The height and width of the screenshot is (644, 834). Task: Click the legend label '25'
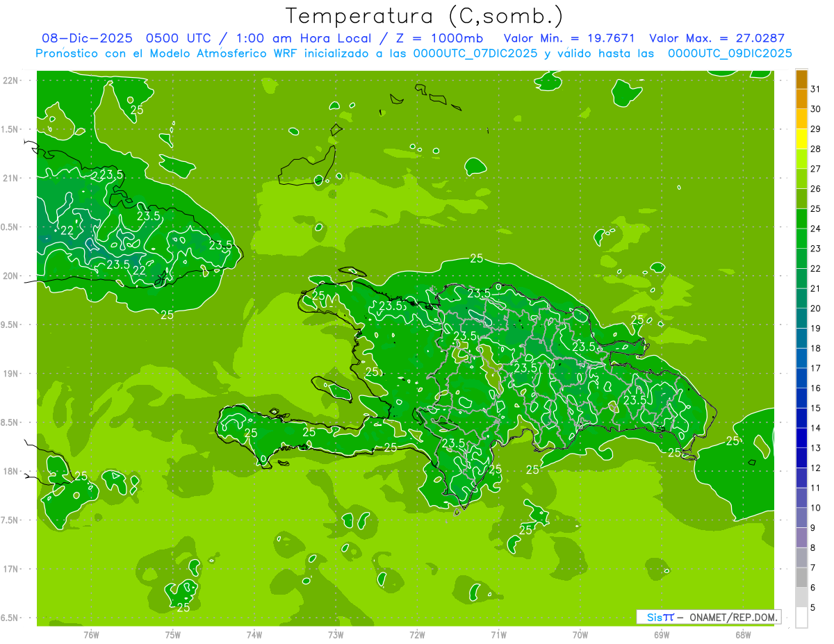pos(816,208)
